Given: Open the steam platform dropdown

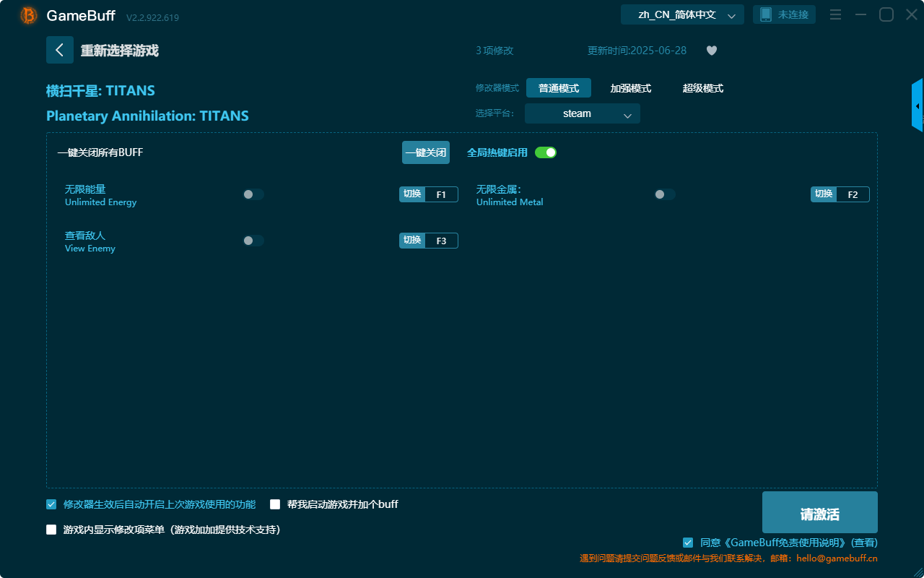Looking at the screenshot, I should [583, 113].
